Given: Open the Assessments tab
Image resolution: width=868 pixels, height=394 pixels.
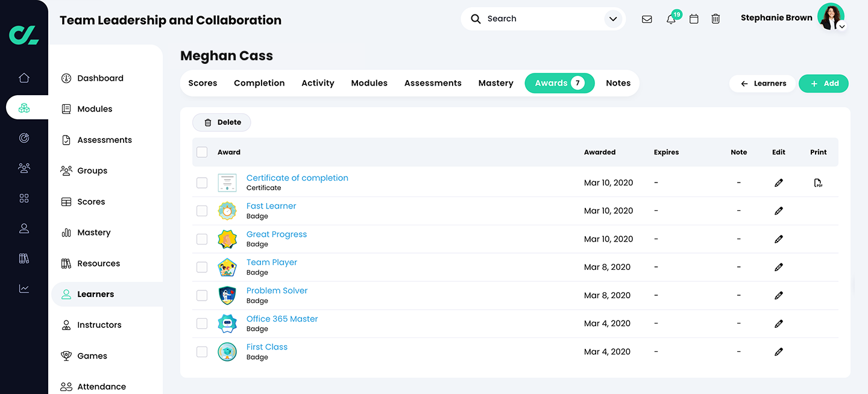Looking at the screenshot, I should click(x=433, y=83).
